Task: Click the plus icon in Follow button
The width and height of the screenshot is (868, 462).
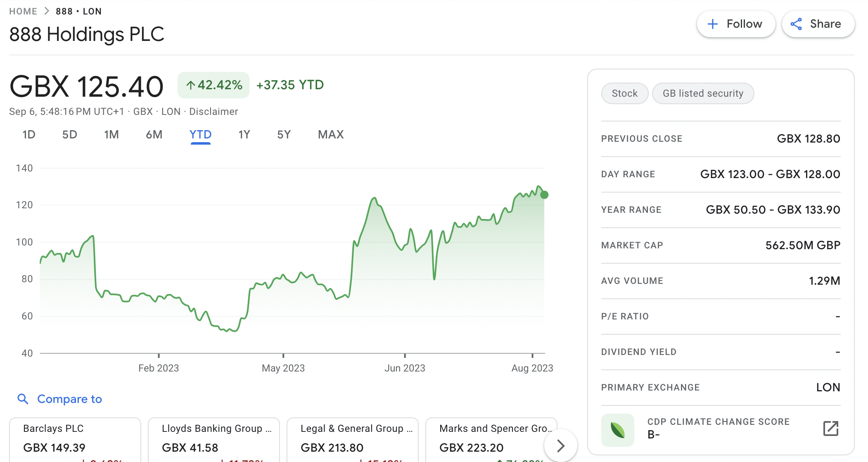Action: [x=712, y=24]
